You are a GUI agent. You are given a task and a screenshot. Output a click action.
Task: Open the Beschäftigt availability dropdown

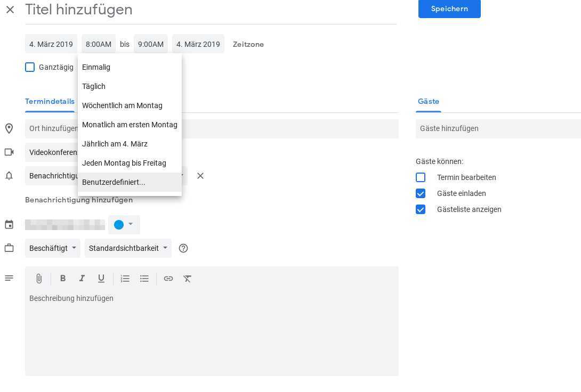coord(53,248)
